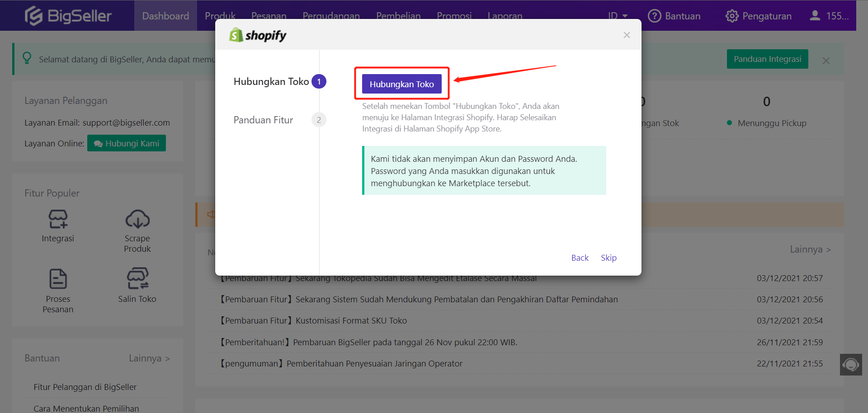The height and width of the screenshot is (413, 868).
Task: Expand Lainnya in announcements section
Action: click(810, 249)
